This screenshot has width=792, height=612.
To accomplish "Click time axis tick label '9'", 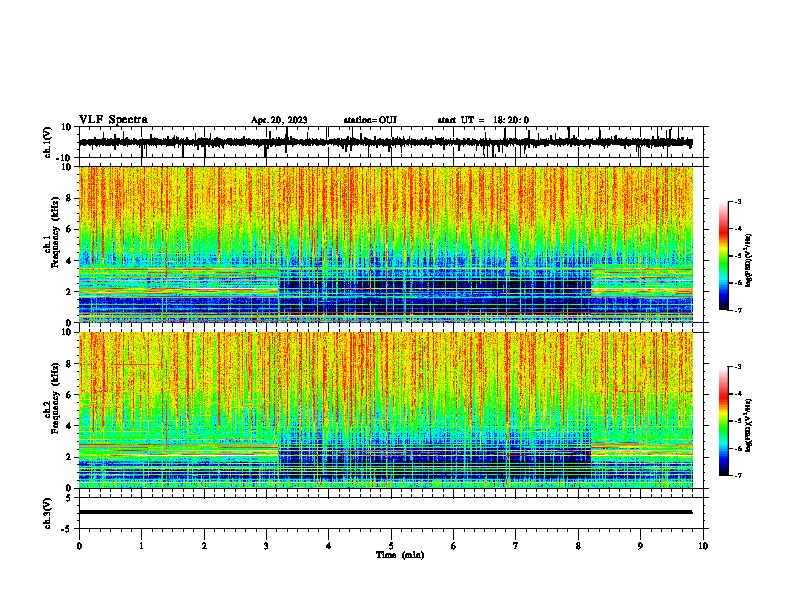I will click(640, 546).
